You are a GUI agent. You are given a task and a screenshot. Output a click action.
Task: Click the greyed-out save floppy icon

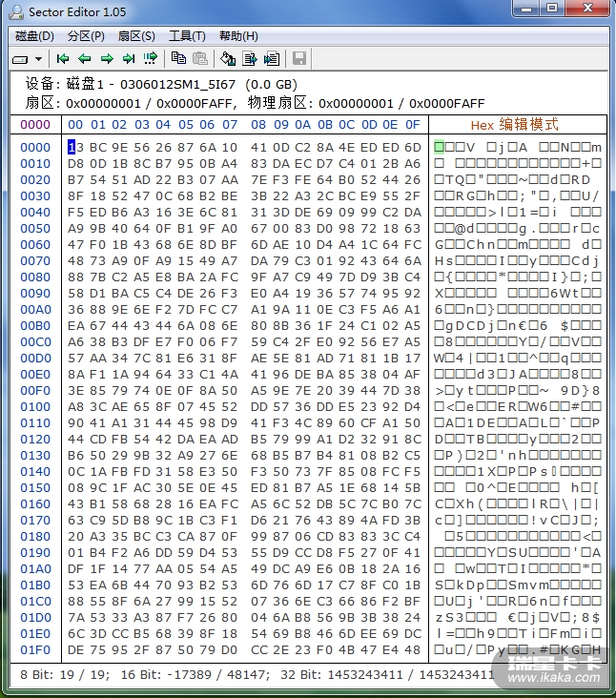299,59
